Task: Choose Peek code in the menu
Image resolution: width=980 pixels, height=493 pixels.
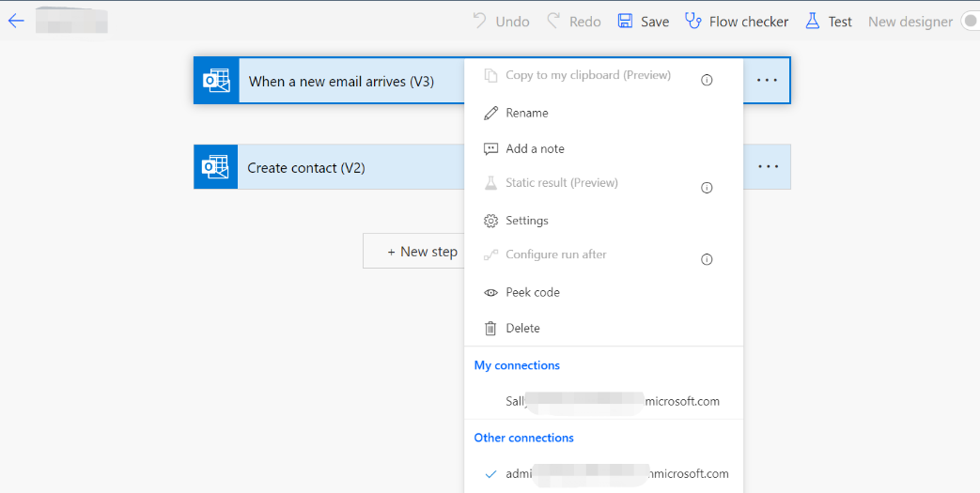Action: click(532, 292)
